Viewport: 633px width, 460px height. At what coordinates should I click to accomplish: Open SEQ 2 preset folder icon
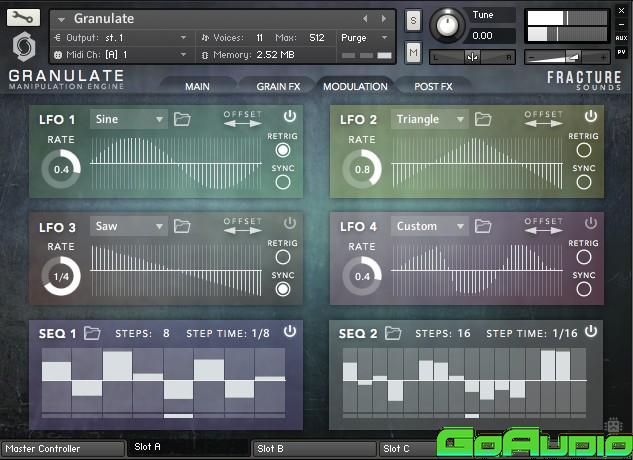click(393, 333)
